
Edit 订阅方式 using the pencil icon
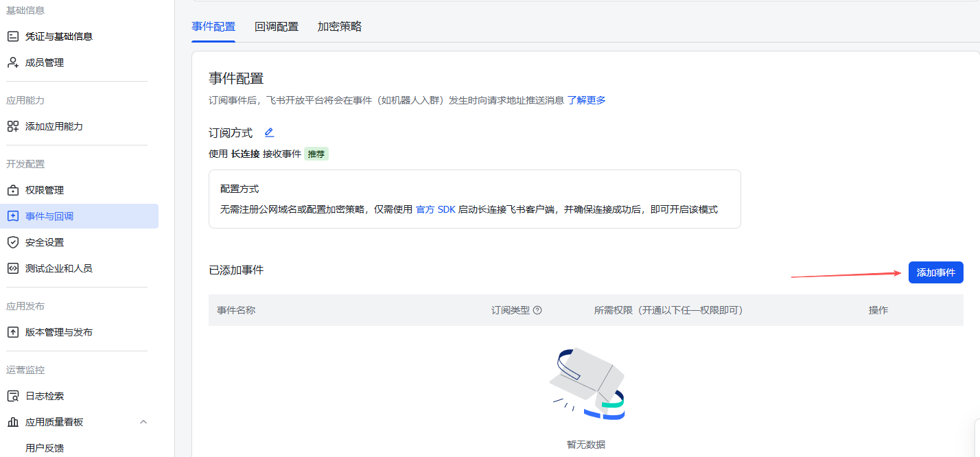point(269,132)
